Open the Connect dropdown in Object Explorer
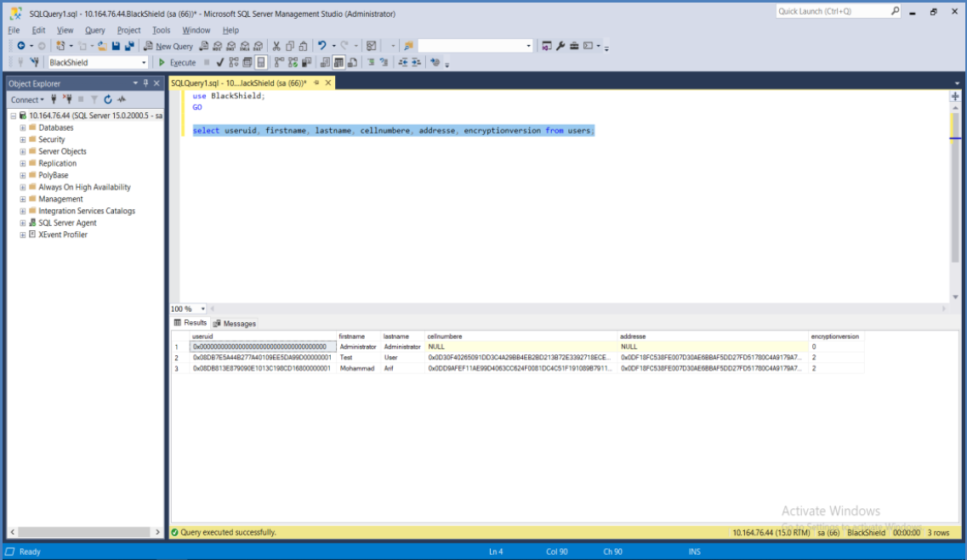The image size is (967, 560). tap(28, 99)
